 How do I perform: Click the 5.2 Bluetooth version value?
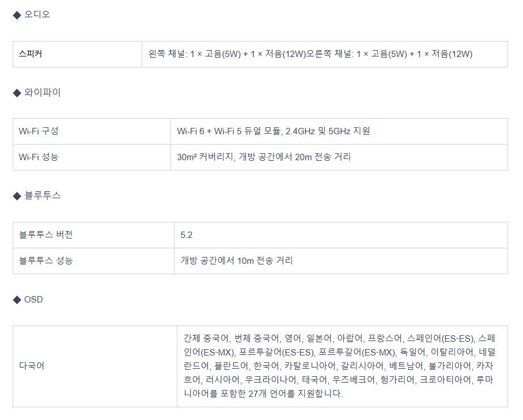coord(186,235)
